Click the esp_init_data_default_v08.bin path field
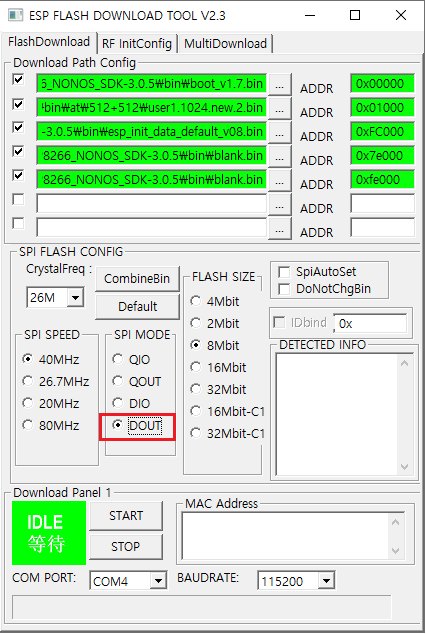Image resolution: width=426 pixels, height=634 pixels. point(152,131)
